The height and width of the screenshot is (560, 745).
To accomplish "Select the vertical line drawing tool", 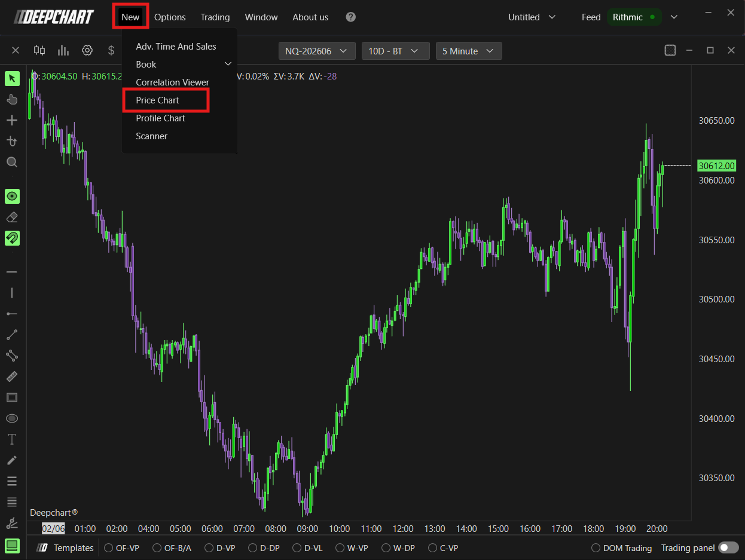I will coord(12,293).
